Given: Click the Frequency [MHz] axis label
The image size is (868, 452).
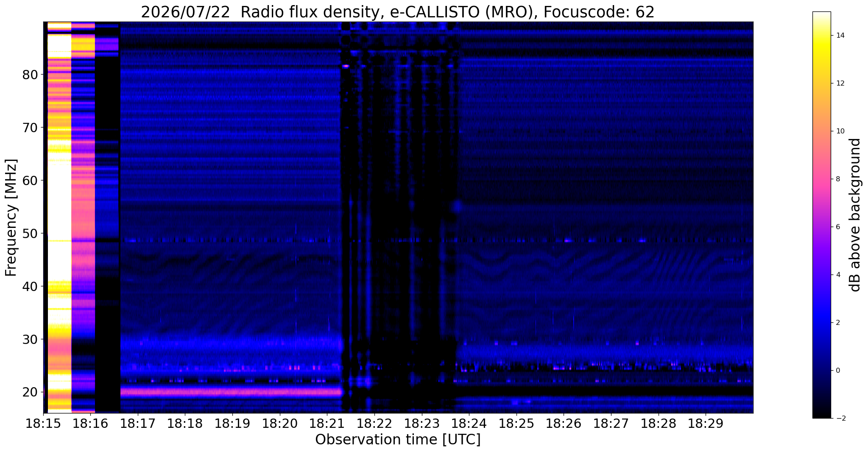Looking at the screenshot, I should click(x=11, y=218).
